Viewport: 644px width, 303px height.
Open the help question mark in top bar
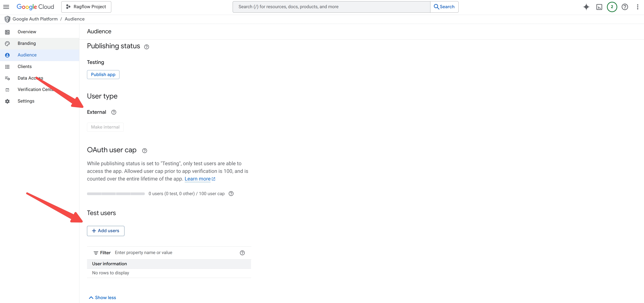(625, 7)
